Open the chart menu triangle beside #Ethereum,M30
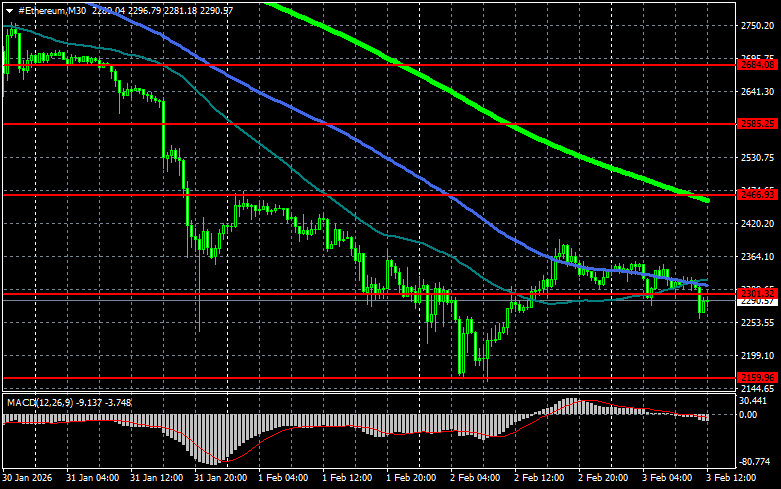Screen dimensions: 781x489 (9, 10)
